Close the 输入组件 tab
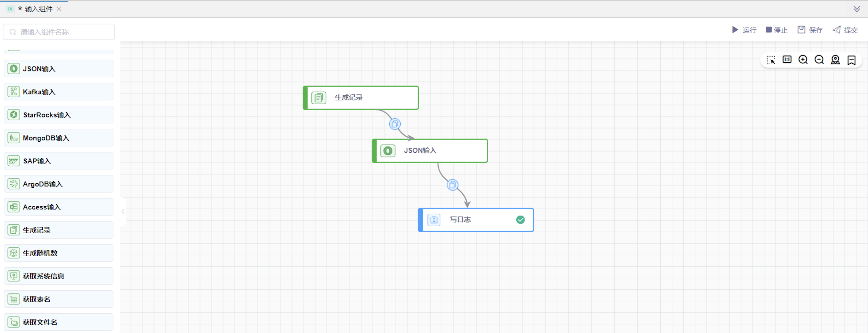The height and width of the screenshot is (333, 868). 59,9
